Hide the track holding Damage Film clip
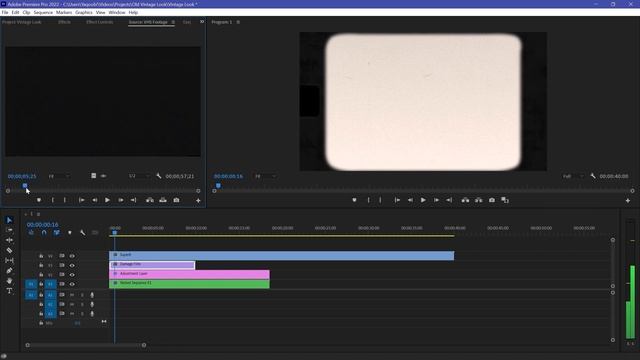The width and height of the screenshot is (640, 360). click(x=72, y=265)
